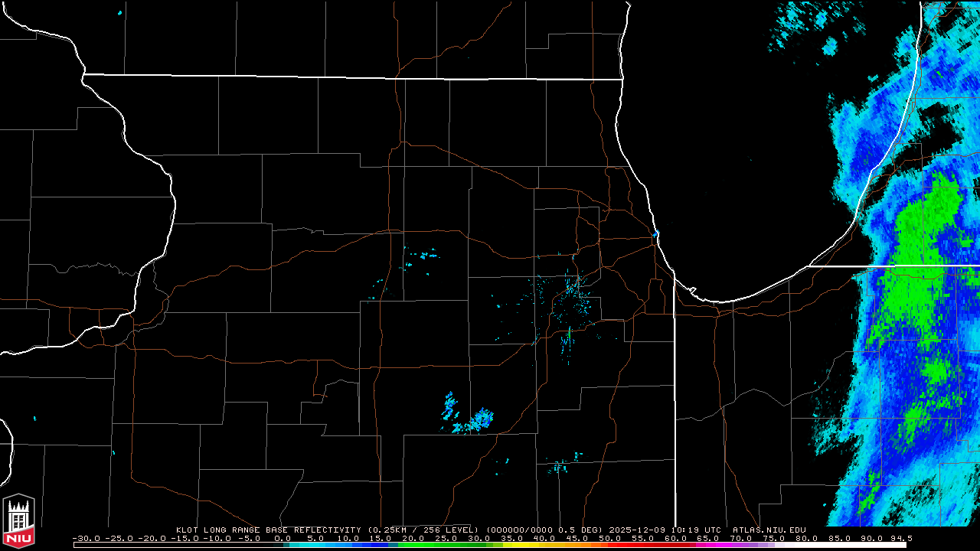Click the NIU castle logo

(x=18, y=520)
